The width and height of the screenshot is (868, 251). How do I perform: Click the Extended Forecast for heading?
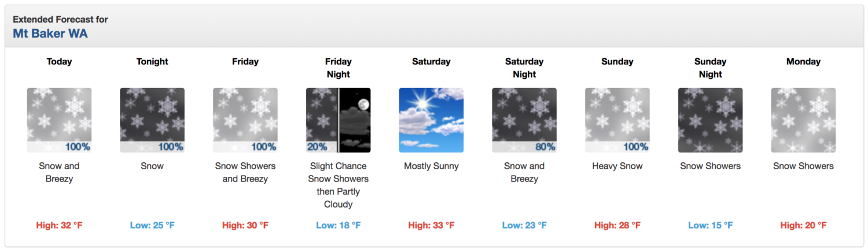tap(60, 19)
